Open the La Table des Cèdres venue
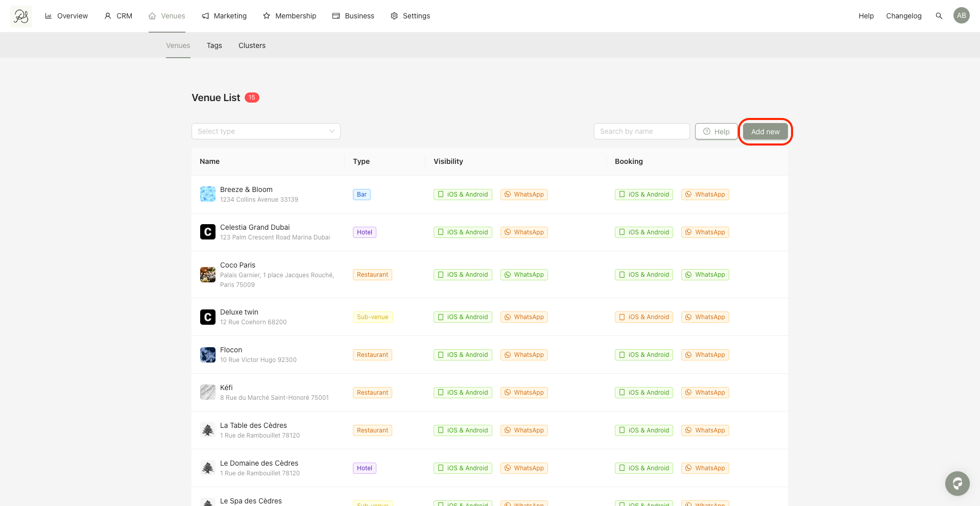The width and height of the screenshot is (980, 506). pyautogui.click(x=253, y=425)
